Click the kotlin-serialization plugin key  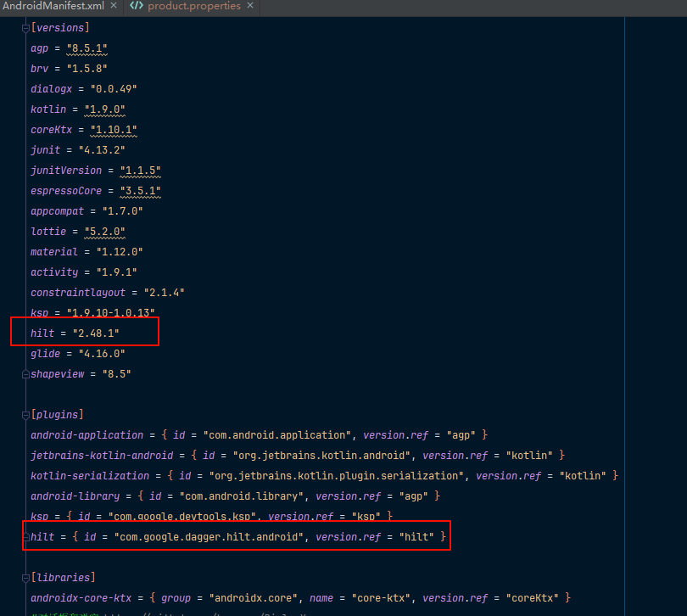[x=90, y=476]
